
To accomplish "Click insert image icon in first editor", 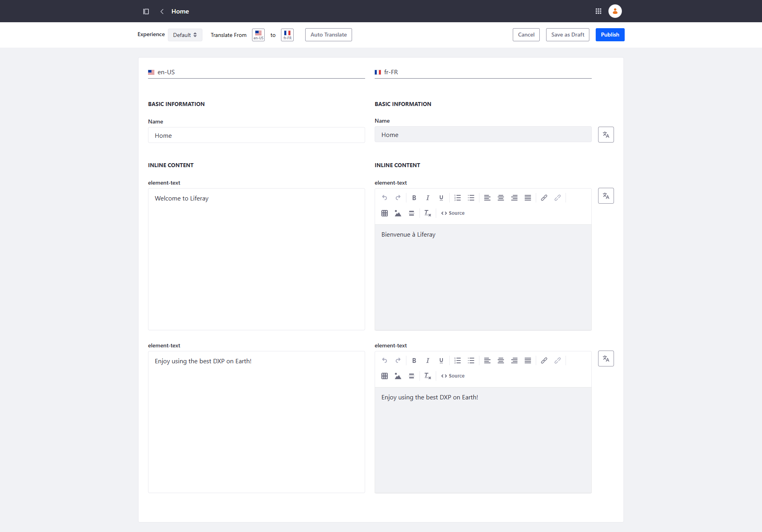I will (x=398, y=213).
